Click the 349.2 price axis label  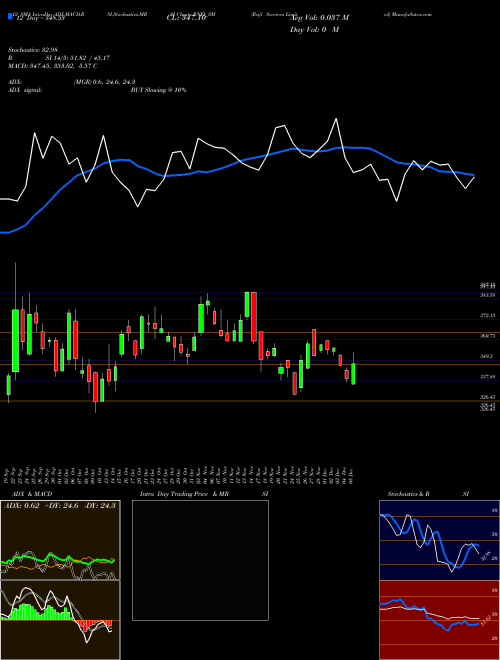[x=487, y=356]
